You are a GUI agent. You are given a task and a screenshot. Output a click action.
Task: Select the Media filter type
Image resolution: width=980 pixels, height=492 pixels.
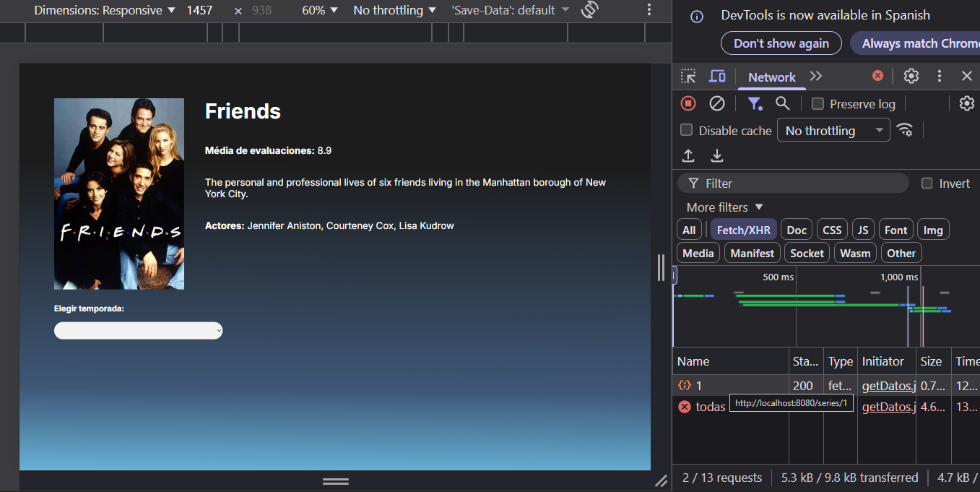point(698,253)
